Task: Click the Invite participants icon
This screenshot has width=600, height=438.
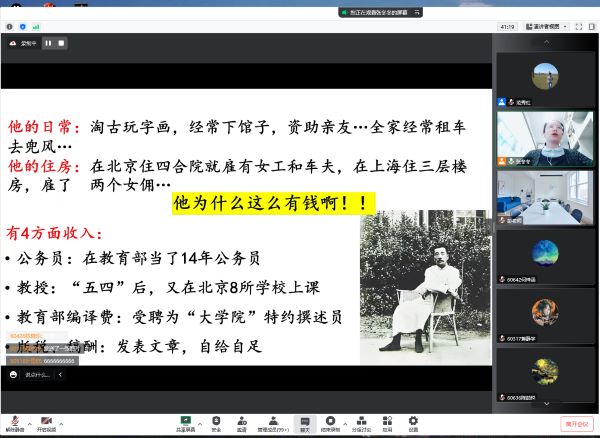Action: pyautogui.click(x=241, y=423)
